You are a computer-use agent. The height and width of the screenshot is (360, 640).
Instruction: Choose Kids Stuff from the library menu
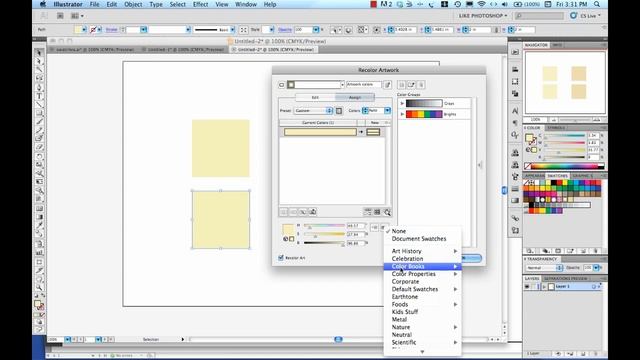click(422, 312)
